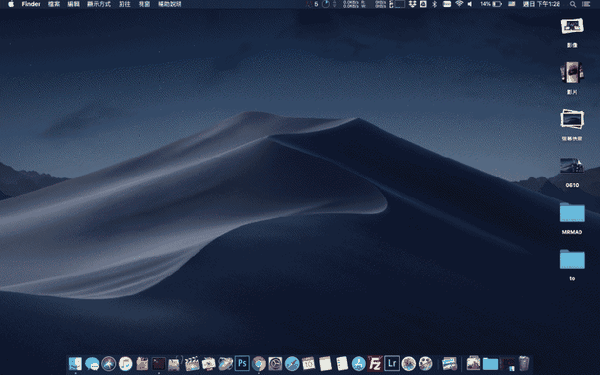Launch Lightroom from the Dock
The height and width of the screenshot is (375, 600).
point(392,363)
